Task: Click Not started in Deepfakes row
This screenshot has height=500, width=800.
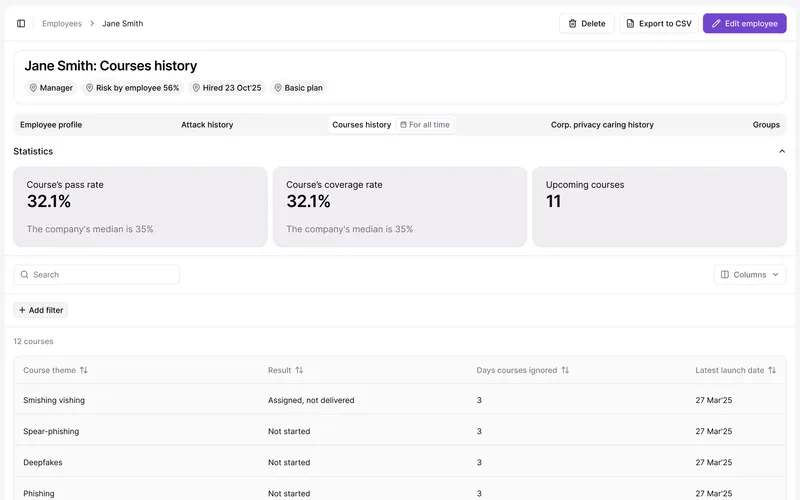Action: tap(289, 462)
